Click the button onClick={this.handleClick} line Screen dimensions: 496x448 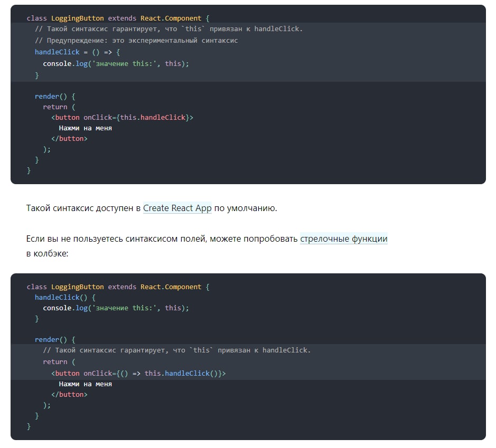[122, 118]
